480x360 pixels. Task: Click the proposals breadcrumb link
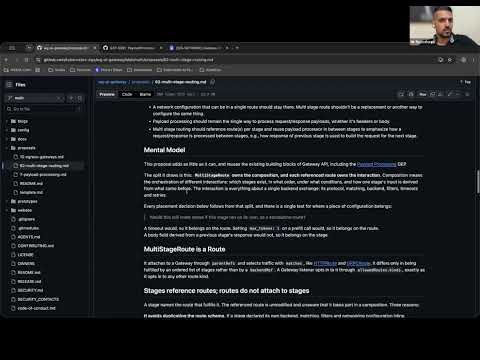pyautogui.click(x=140, y=82)
